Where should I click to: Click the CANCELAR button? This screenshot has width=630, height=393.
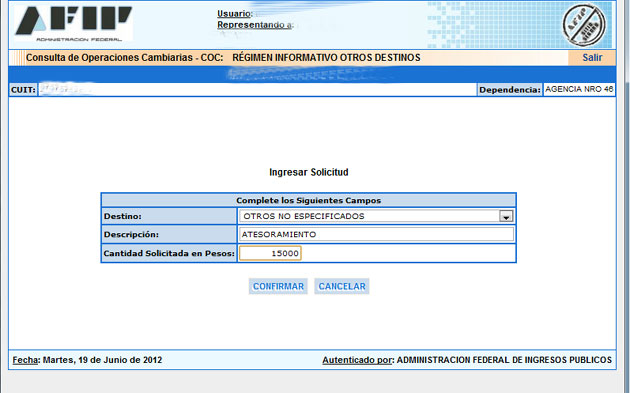[342, 287]
